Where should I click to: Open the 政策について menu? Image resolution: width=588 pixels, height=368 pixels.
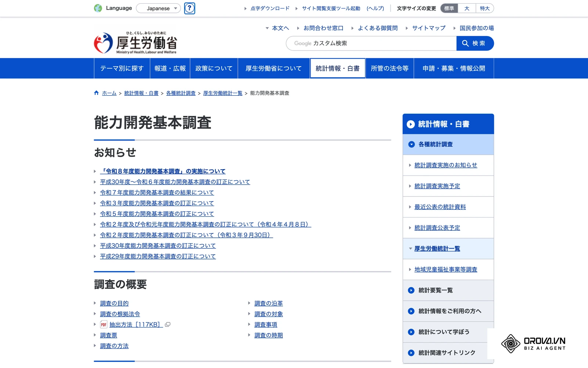[x=214, y=68]
